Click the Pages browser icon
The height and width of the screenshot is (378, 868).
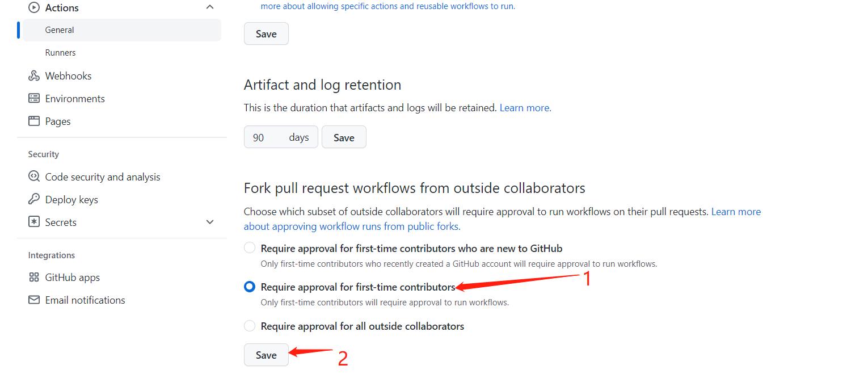34,121
